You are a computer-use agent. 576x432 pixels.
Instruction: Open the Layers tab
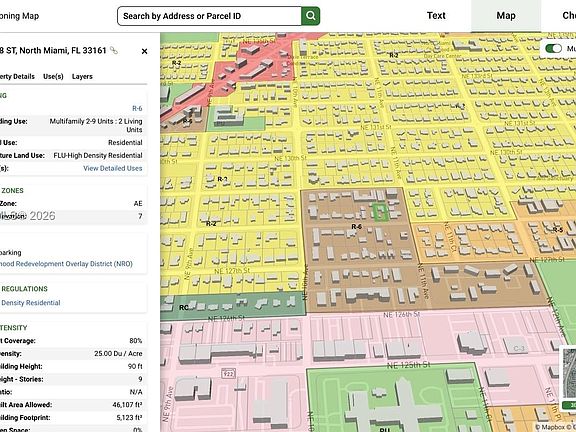tap(82, 76)
